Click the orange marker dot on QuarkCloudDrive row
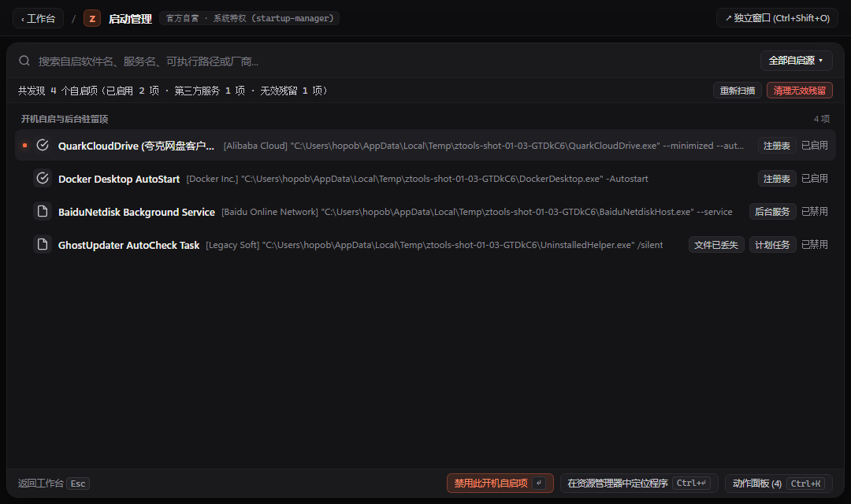851x504 pixels. [24, 145]
